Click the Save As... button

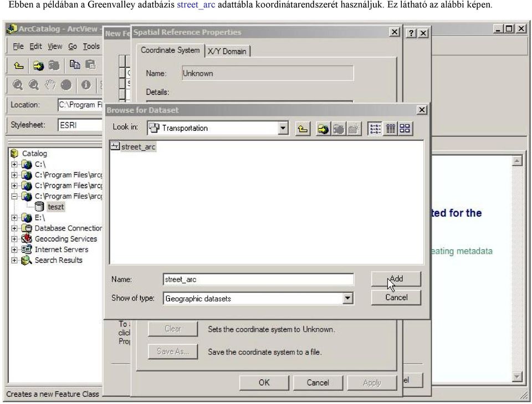[x=173, y=351]
